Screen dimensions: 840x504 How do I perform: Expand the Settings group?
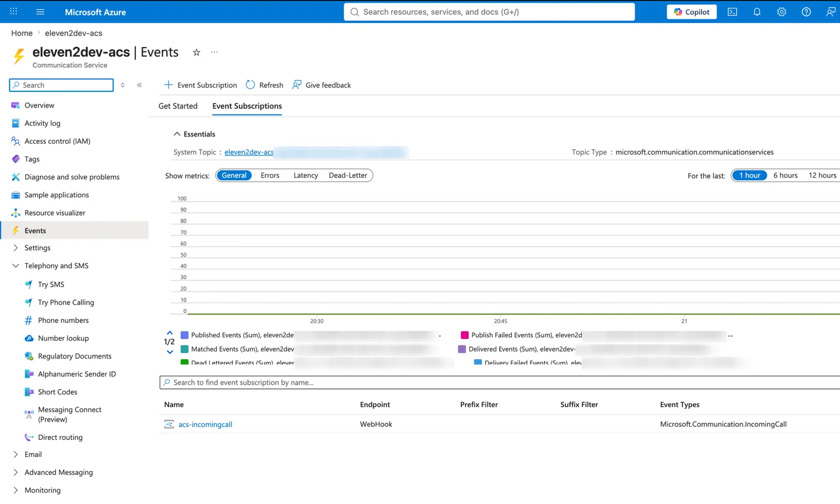(15, 248)
